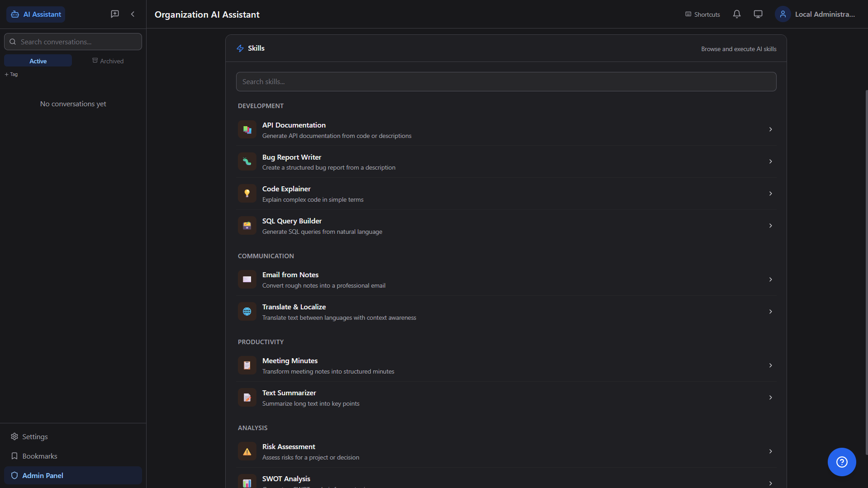Switch to the Archived tab
The height and width of the screenshot is (488, 868).
[x=108, y=61]
